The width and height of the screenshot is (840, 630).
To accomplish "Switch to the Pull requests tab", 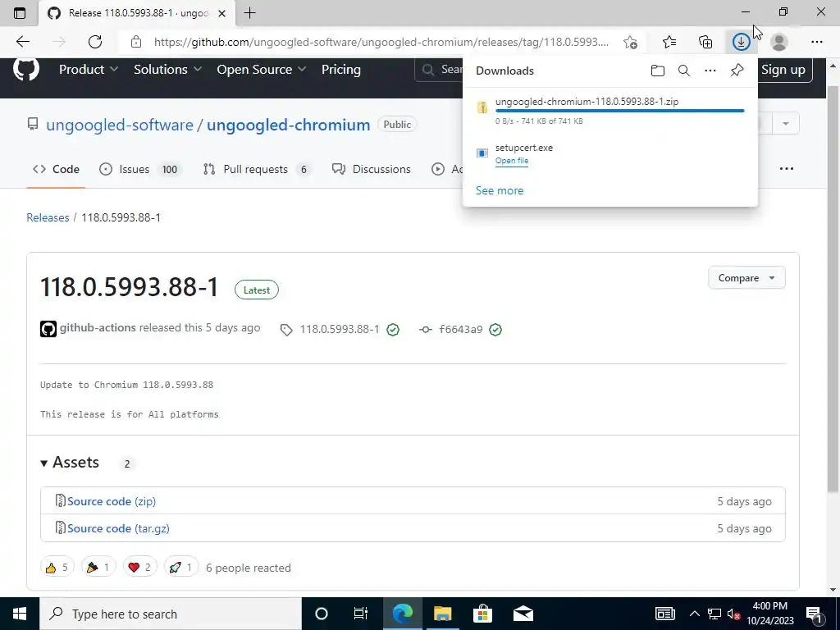I will [x=256, y=169].
